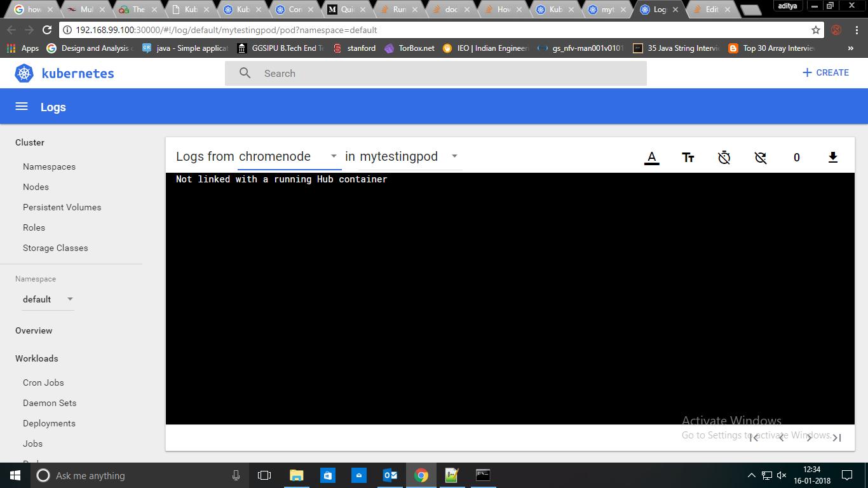
Task: Click the CREATE button
Action: [x=825, y=72]
